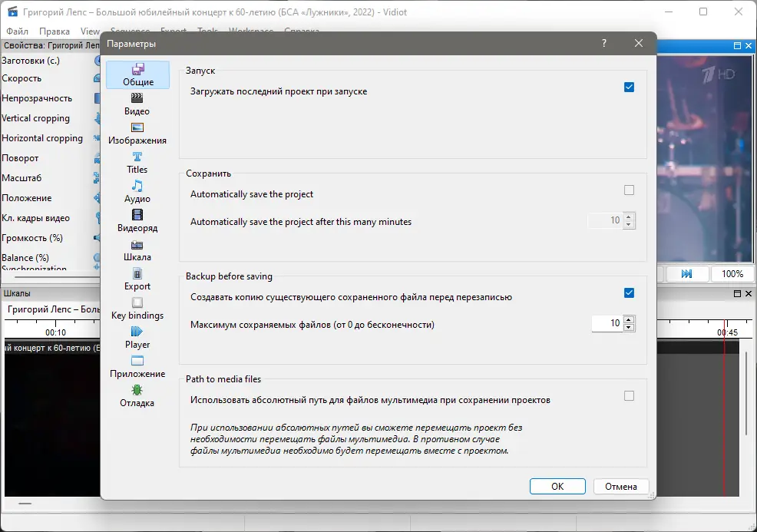
Task: Enable Automatically save the project checkbox
Action: (x=629, y=190)
